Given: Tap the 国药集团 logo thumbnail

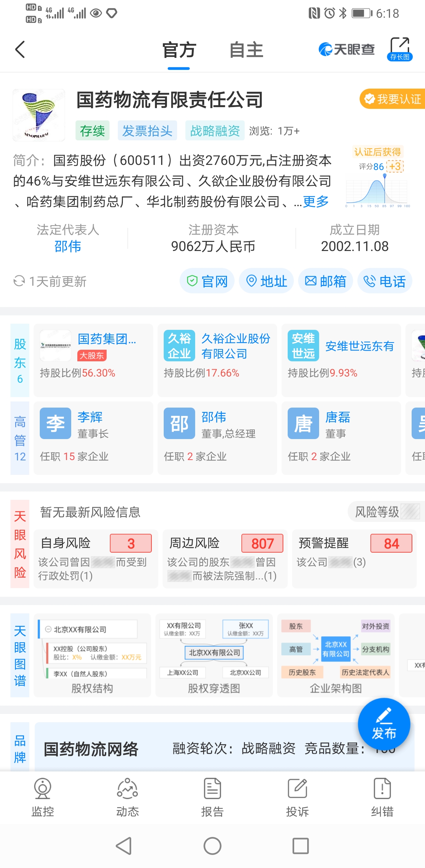Looking at the screenshot, I should (x=55, y=345).
